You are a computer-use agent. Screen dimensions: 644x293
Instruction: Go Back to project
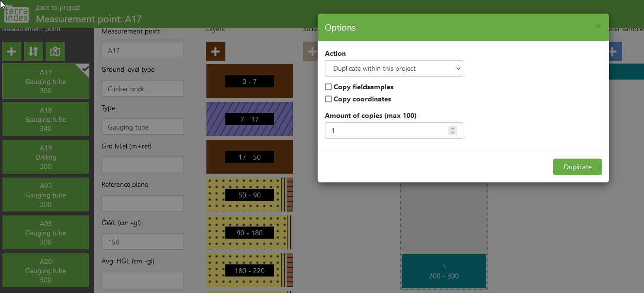[x=58, y=7]
